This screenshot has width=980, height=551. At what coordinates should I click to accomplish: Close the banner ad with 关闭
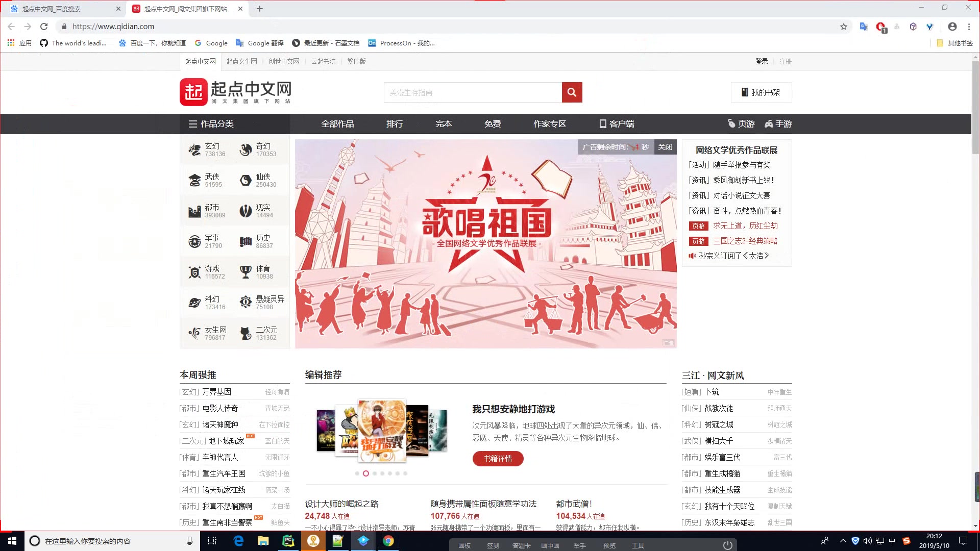(x=665, y=147)
